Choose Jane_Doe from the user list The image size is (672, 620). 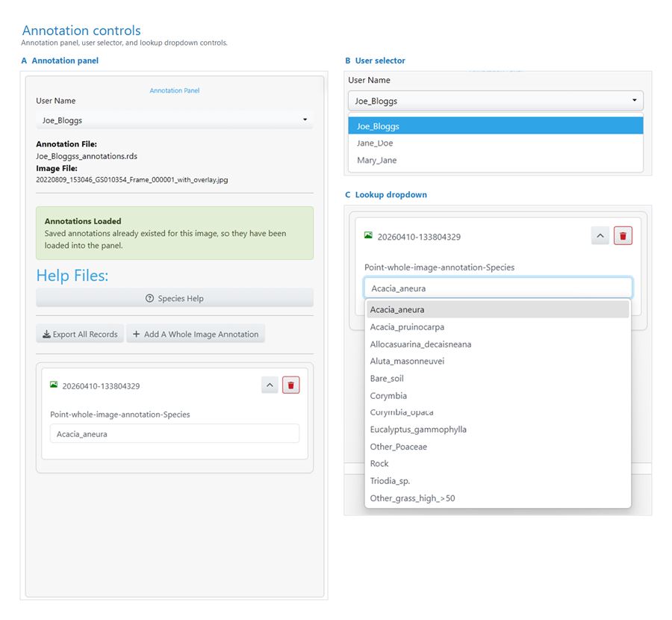[496, 143]
